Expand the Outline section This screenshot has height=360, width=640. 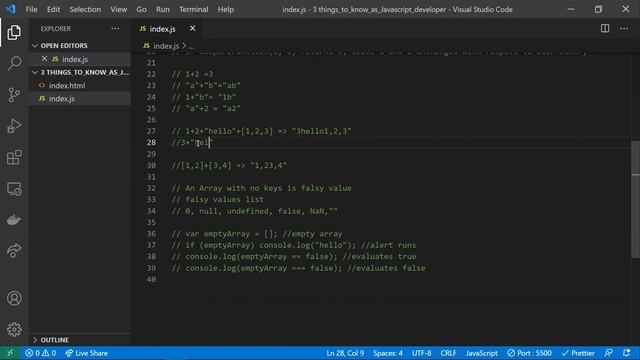[x=80, y=340]
